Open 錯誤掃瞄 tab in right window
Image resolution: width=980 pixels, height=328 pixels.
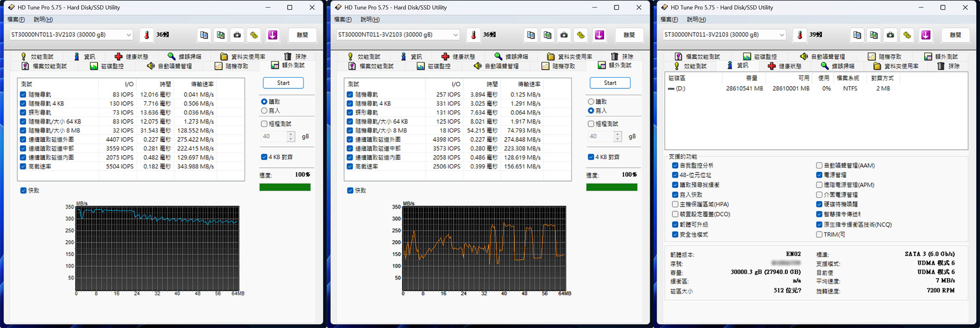[x=838, y=66]
